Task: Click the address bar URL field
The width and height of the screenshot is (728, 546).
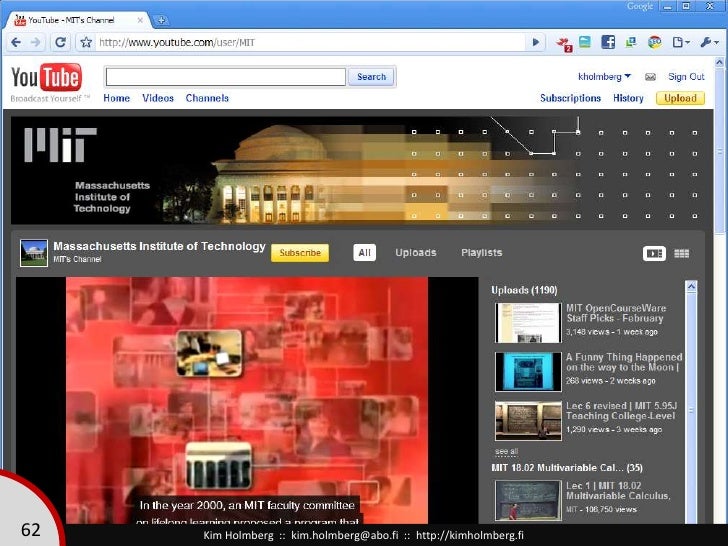Action: click(311, 43)
